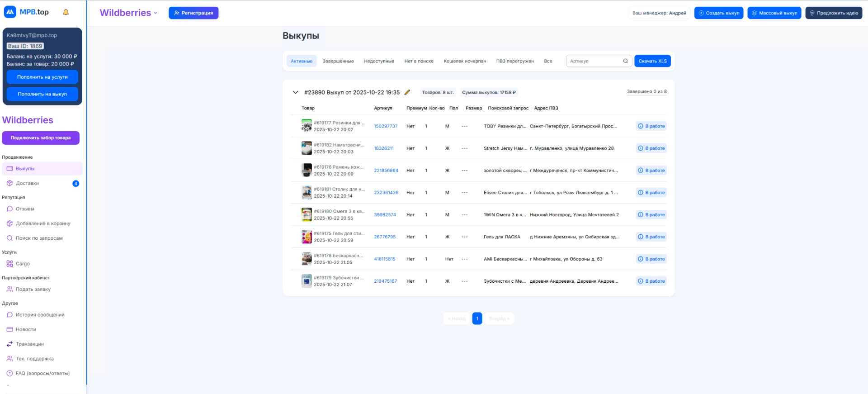Click Пополнить на услуги button

click(42, 77)
